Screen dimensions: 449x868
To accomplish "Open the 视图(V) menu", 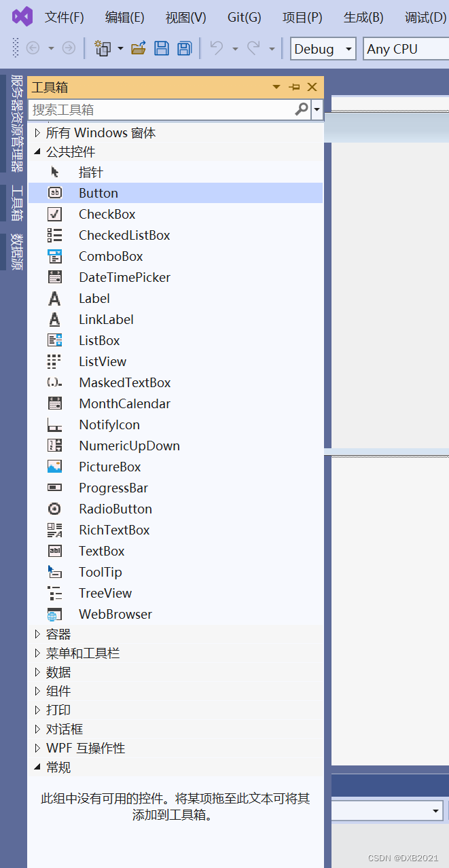I will 186,18.
